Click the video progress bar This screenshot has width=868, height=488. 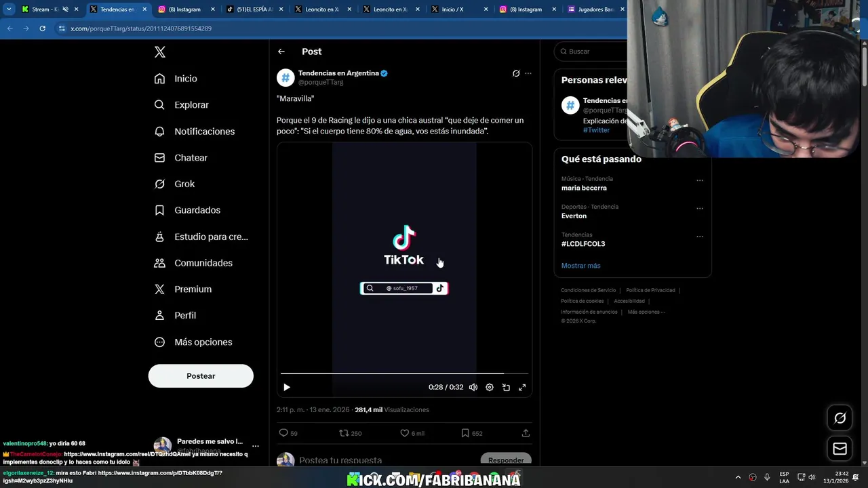coord(404,373)
